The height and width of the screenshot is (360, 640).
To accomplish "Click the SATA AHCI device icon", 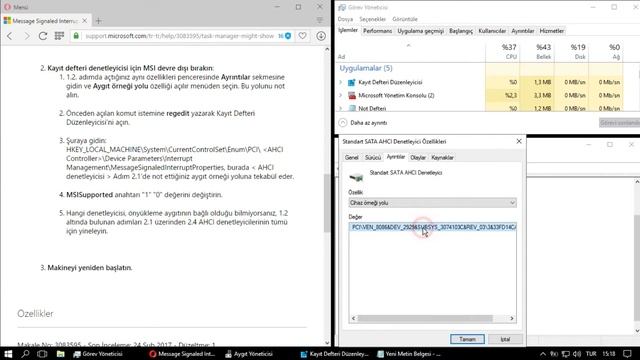I will [x=356, y=178].
